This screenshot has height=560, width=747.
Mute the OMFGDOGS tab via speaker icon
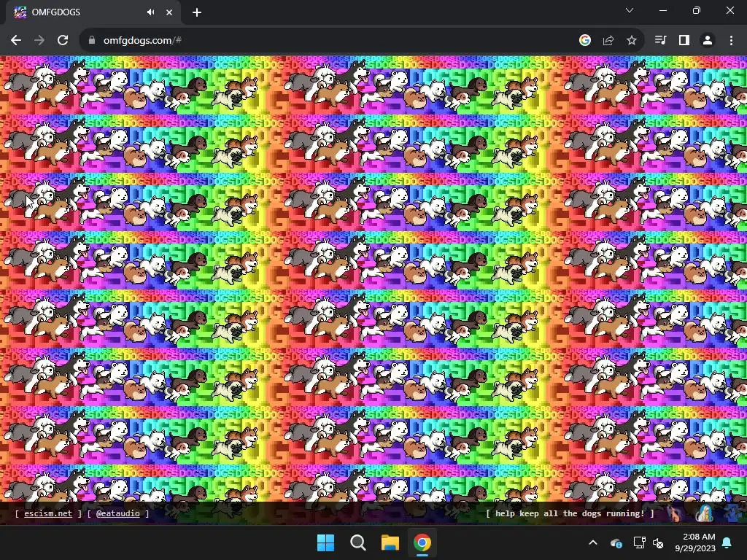(151, 12)
